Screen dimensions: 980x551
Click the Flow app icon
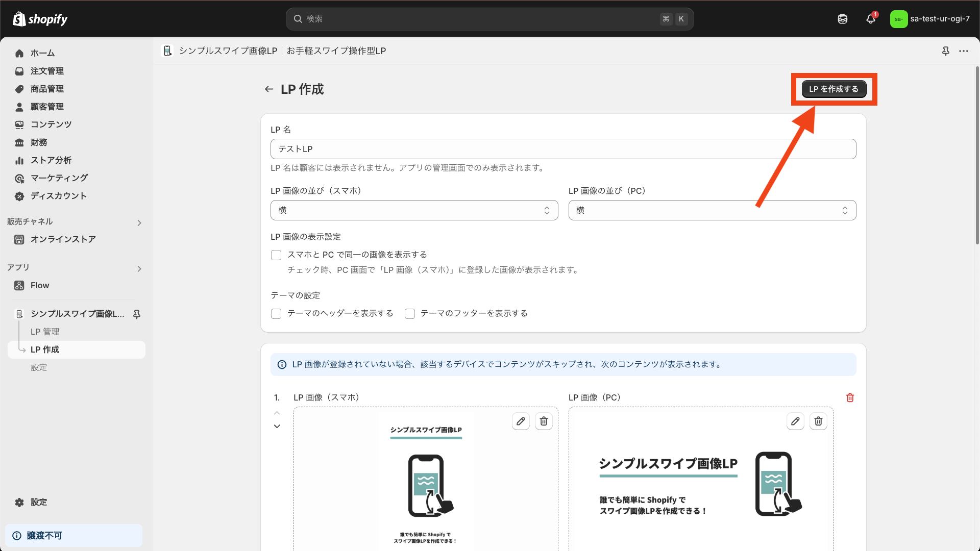(x=19, y=286)
